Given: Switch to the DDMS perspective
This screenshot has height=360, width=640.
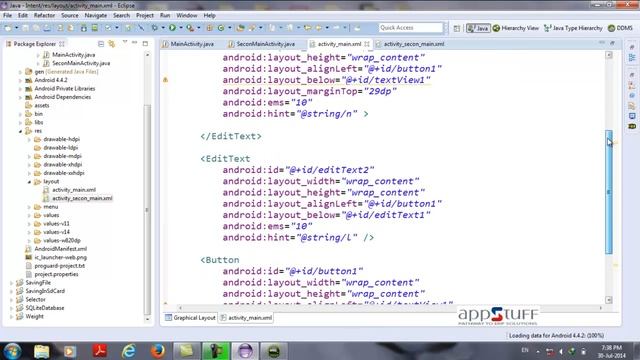Looking at the screenshot, I should coord(620,28).
